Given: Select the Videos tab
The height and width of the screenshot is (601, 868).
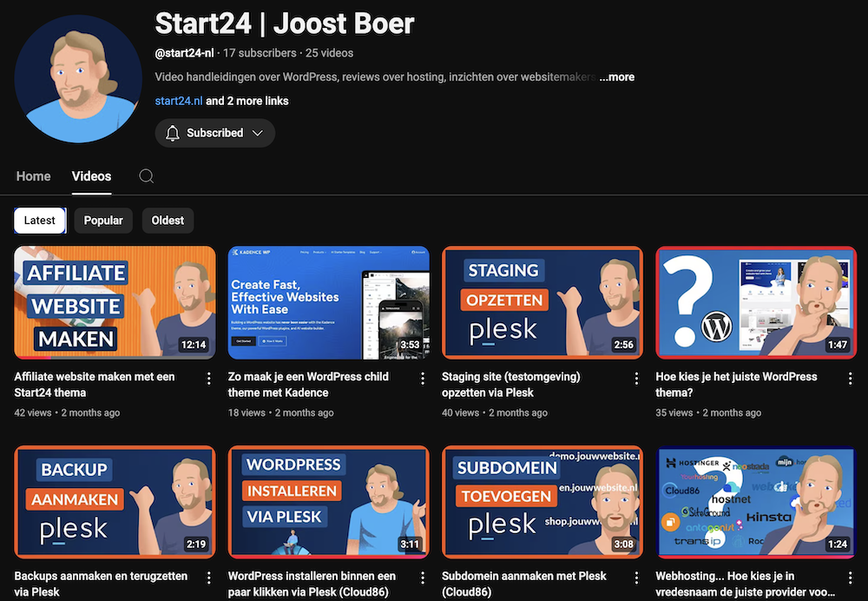Looking at the screenshot, I should 91,176.
